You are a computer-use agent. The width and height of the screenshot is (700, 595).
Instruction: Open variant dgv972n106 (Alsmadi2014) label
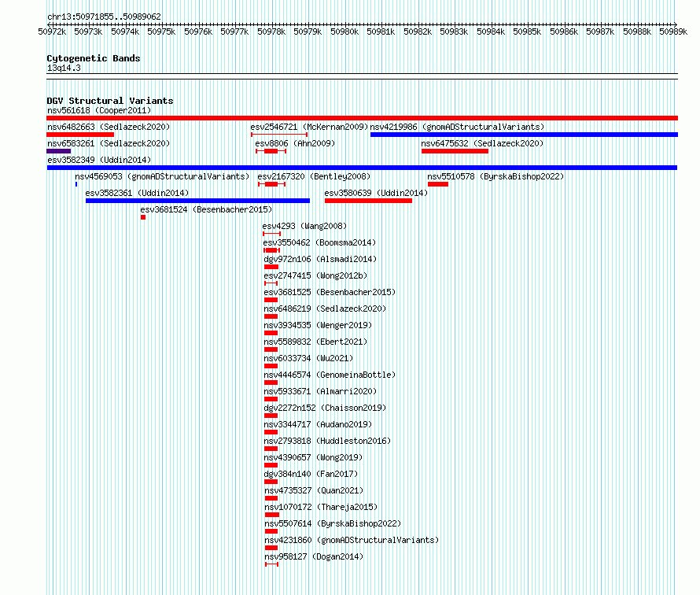(x=320, y=259)
